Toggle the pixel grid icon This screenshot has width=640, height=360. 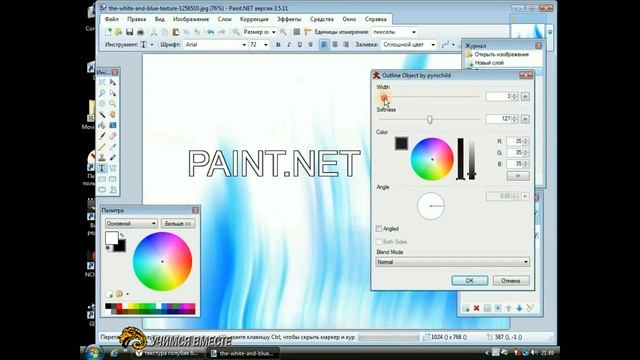click(x=297, y=32)
